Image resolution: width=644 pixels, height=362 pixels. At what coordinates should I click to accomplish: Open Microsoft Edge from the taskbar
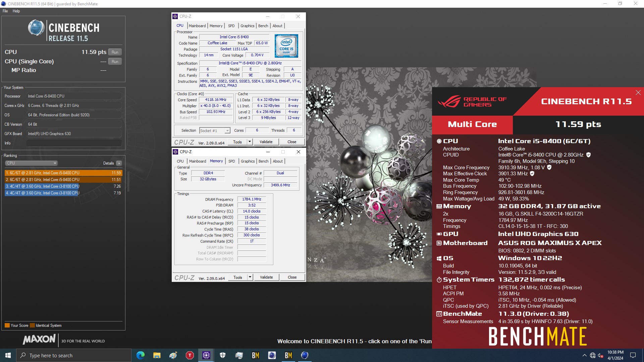point(140,355)
